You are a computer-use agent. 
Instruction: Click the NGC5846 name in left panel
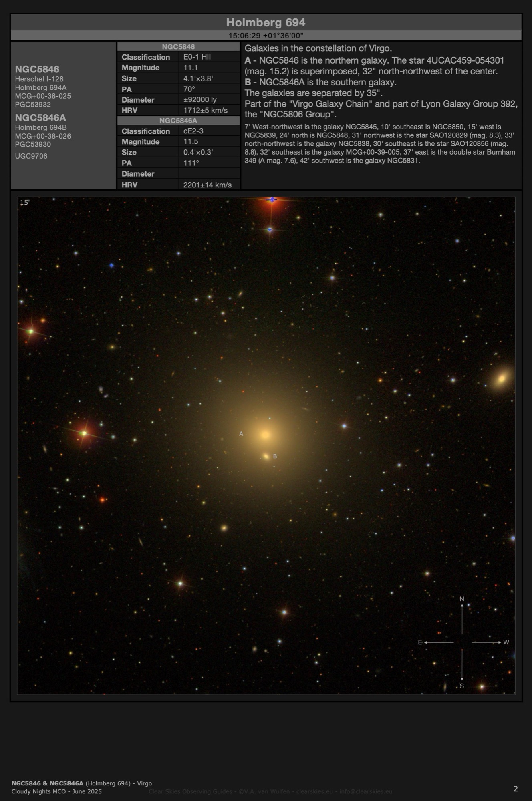click(37, 69)
